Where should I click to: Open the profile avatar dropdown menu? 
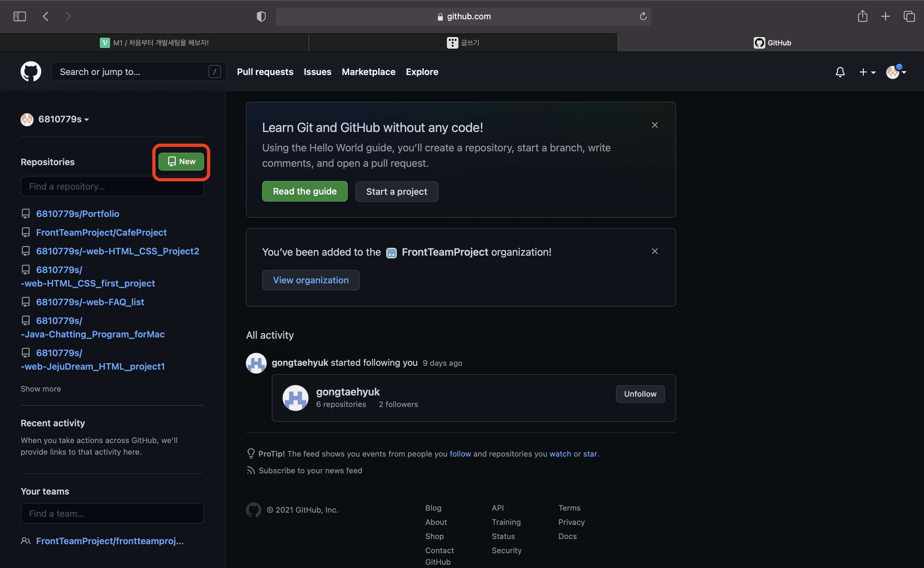click(x=896, y=72)
